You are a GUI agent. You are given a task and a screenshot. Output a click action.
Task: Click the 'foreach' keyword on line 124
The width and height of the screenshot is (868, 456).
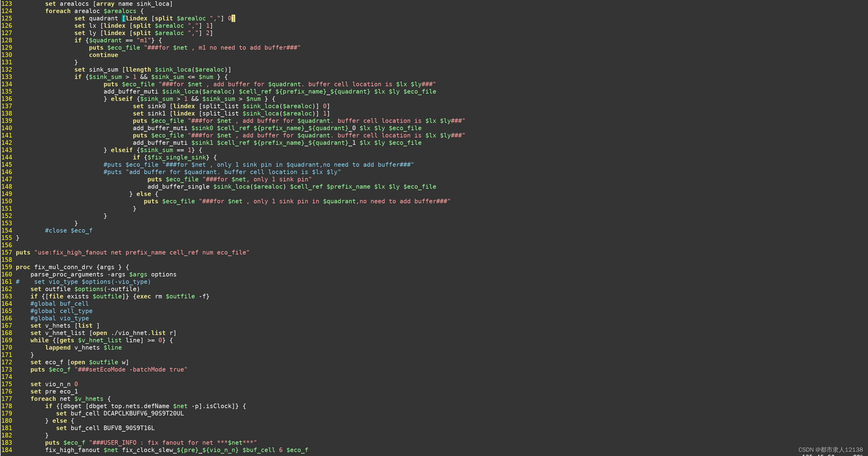click(x=58, y=11)
